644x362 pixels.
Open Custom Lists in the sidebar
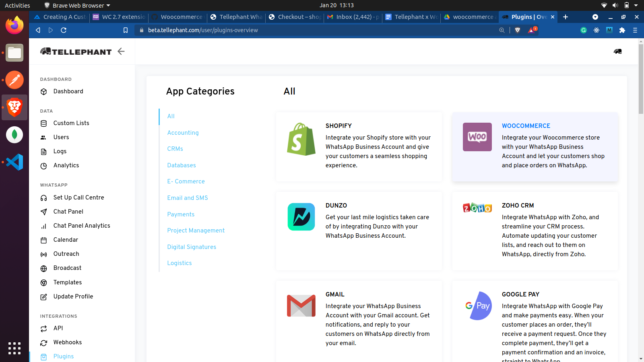(x=71, y=123)
